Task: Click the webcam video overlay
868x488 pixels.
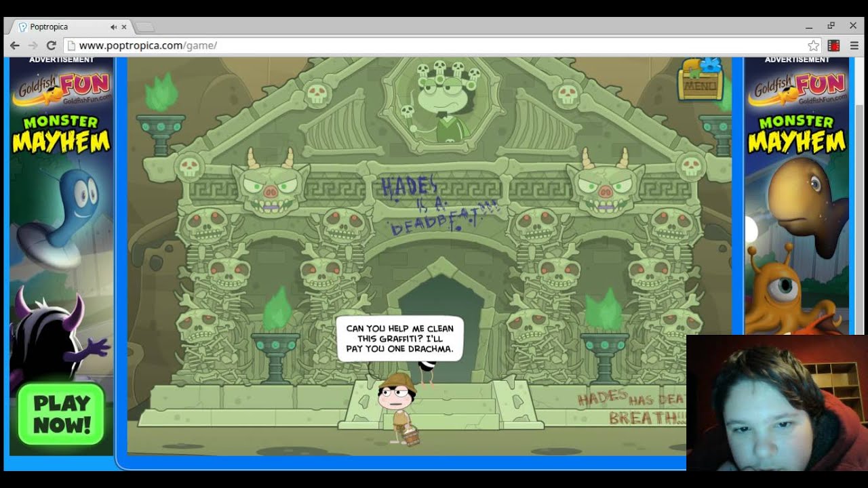Action: point(777,403)
